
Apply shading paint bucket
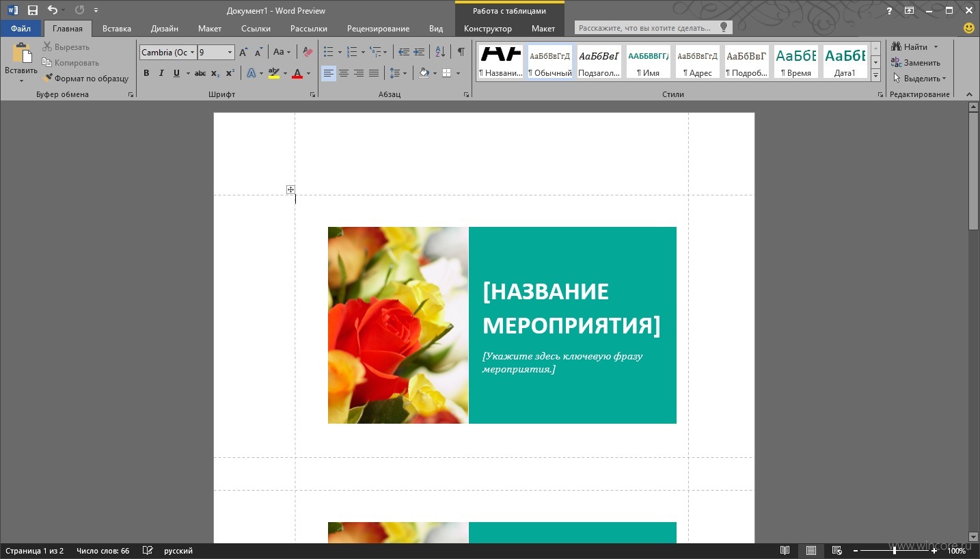(x=424, y=73)
